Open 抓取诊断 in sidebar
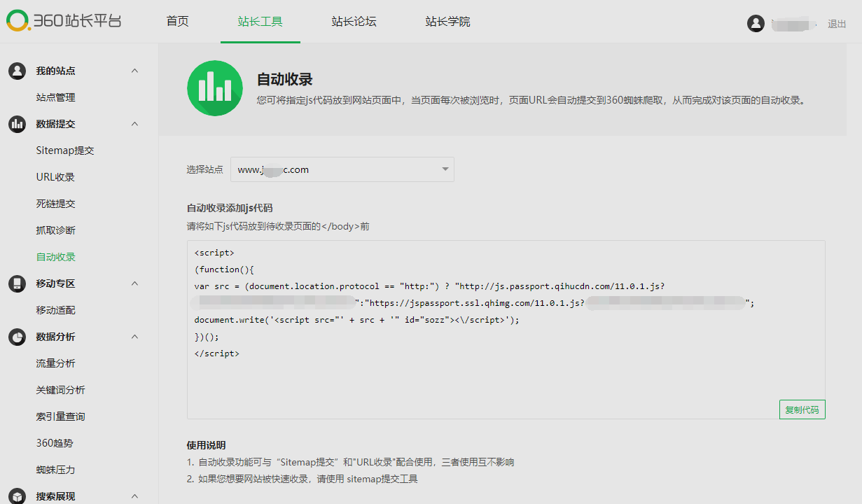This screenshot has height=504, width=862. (x=56, y=230)
